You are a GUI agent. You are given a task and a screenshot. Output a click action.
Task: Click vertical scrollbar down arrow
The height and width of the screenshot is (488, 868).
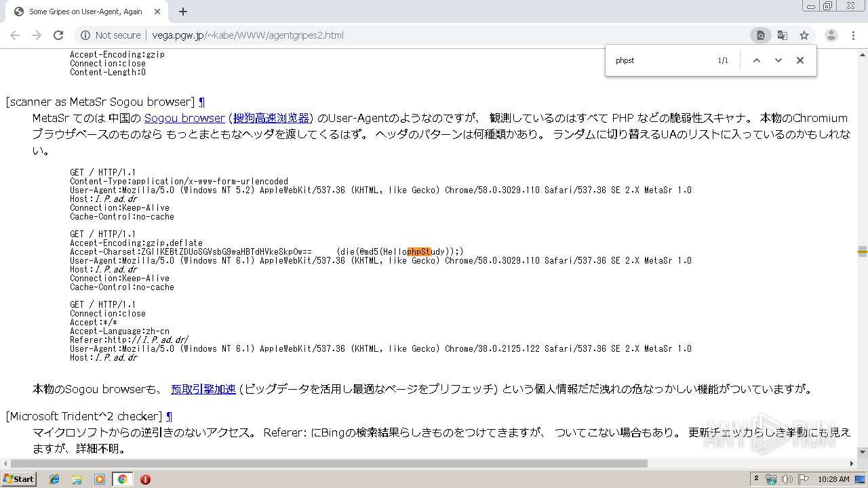(x=863, y=452)
